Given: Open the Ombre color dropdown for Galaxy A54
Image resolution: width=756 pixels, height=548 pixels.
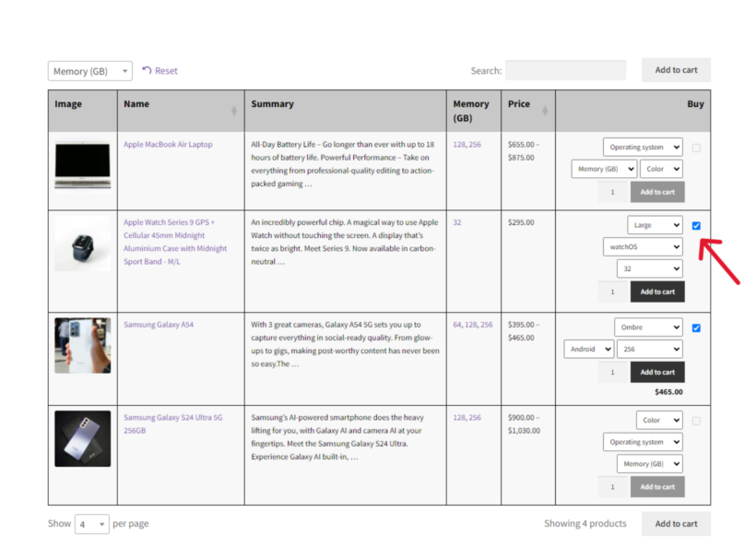Looking at the screenshot, I should point(648,327).
